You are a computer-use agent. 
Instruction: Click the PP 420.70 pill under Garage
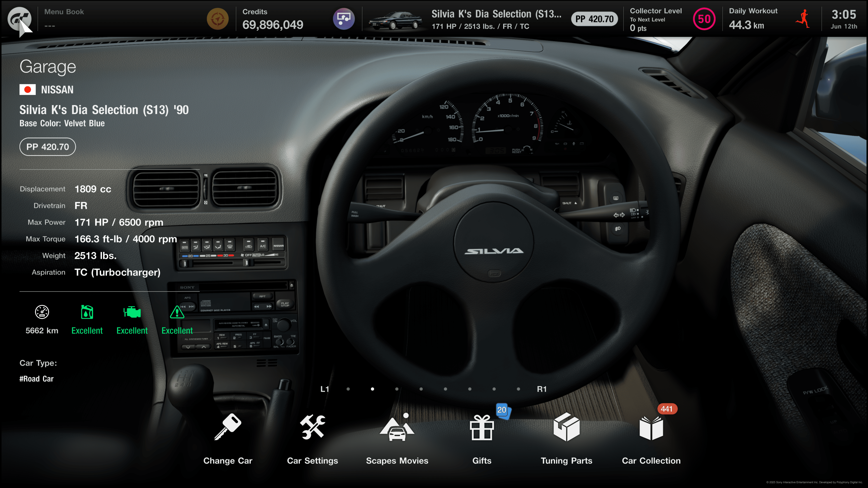(47, 147)
